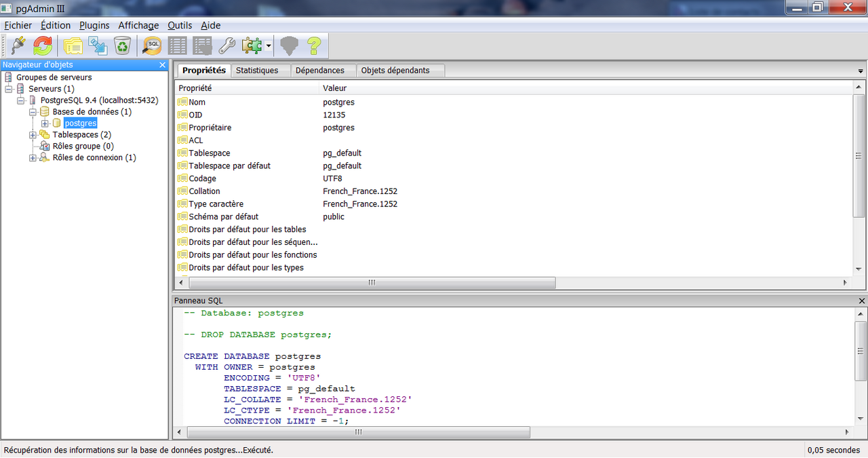Open the Édition menu
Screen dimensions: 868x458
coord(56,25)
